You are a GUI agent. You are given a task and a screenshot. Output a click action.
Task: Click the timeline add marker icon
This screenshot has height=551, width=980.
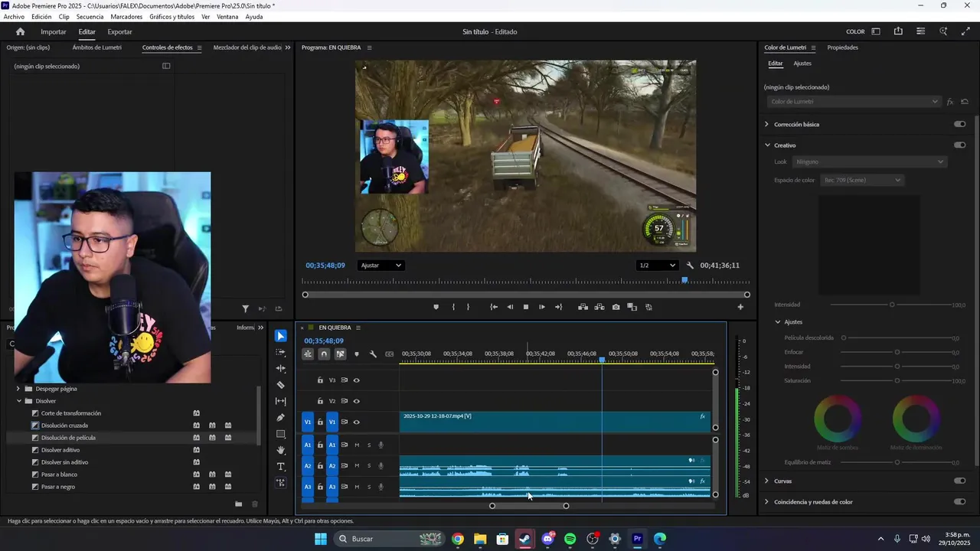(357, 354)
